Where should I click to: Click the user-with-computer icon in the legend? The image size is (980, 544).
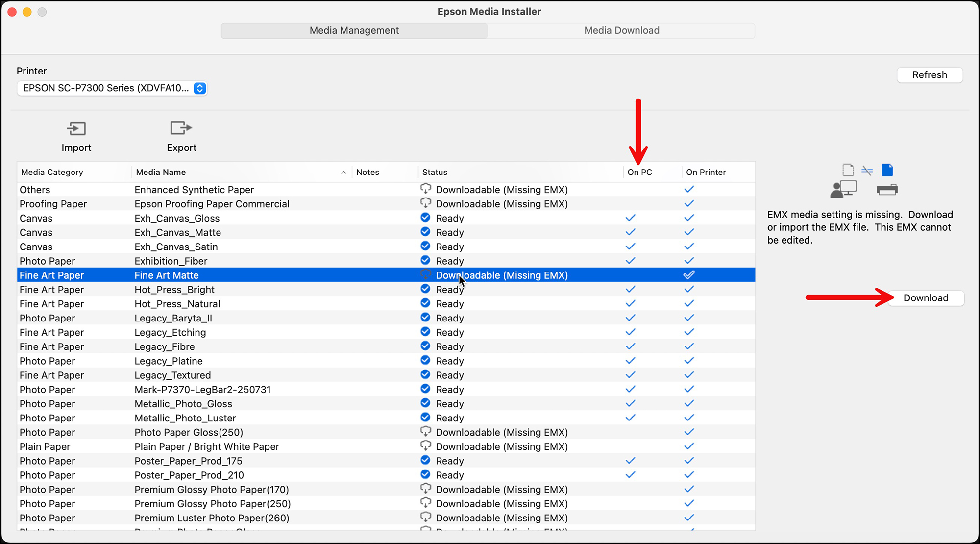tap(843, 189)
